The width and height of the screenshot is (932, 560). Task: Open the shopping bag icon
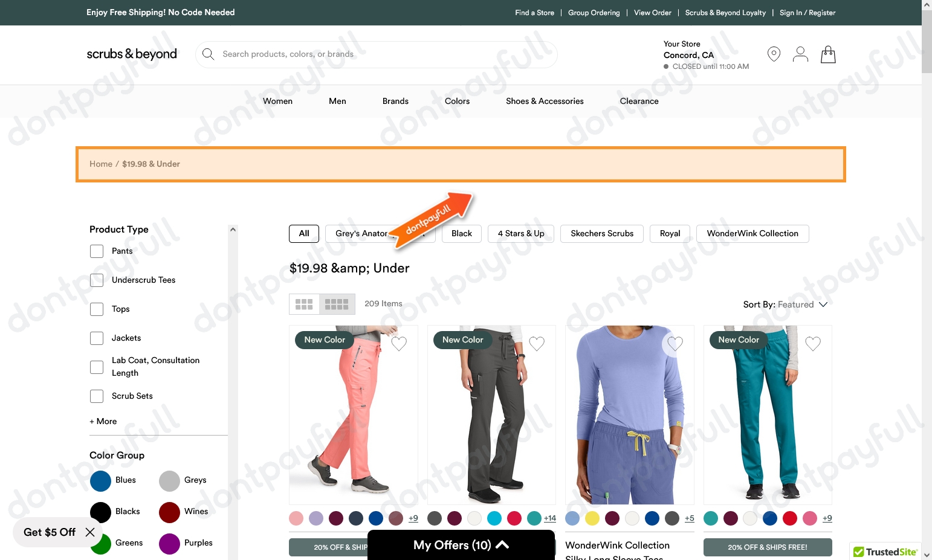(827, 54)
